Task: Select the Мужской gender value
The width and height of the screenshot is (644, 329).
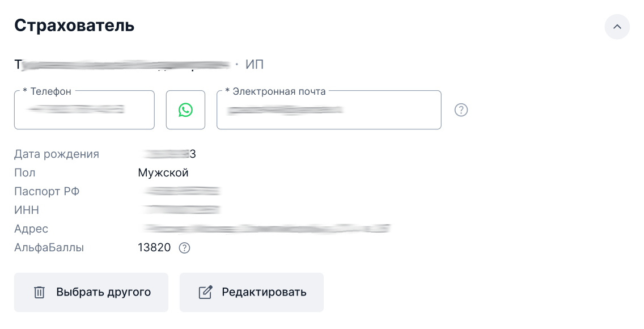Action: (x=163, y=173)
